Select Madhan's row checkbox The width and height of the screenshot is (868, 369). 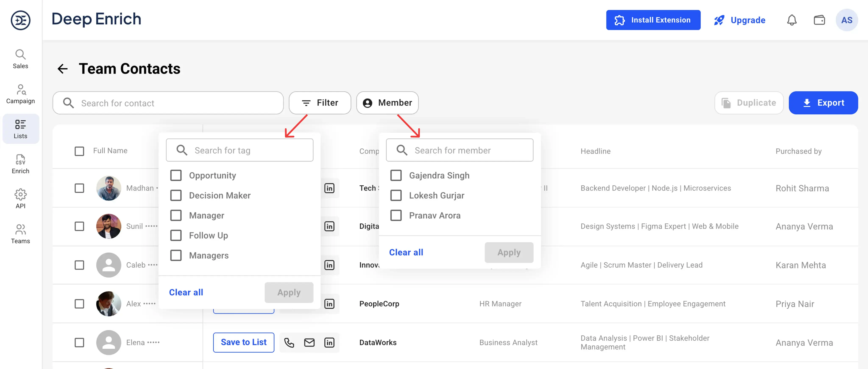pyautogui.click(x=79, y=188)
